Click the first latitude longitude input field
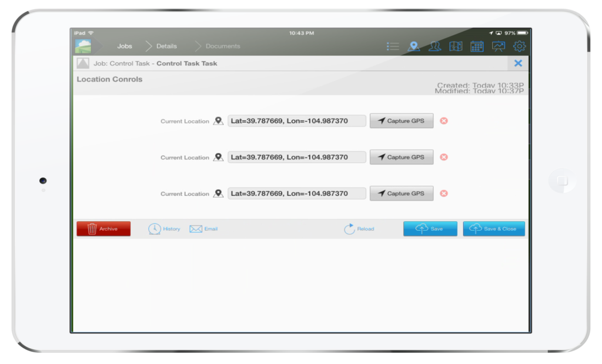Viewport: 602px width, 364px height. pos(297,120)
